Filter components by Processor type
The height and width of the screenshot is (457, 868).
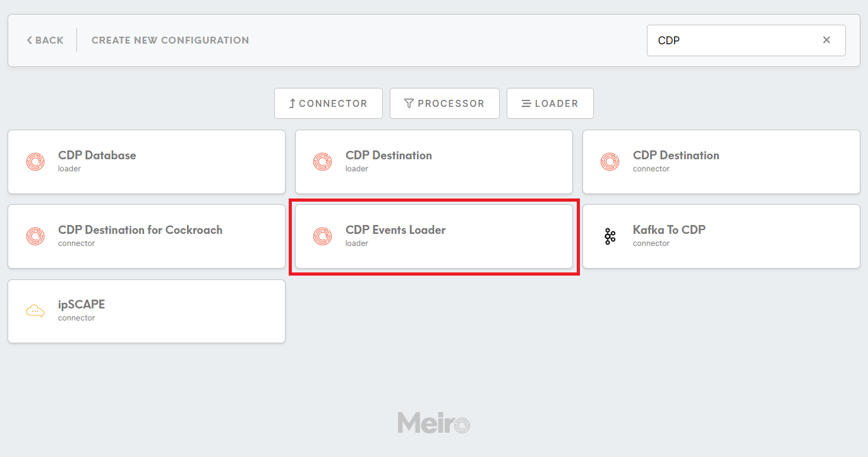(x=445, y=103)
